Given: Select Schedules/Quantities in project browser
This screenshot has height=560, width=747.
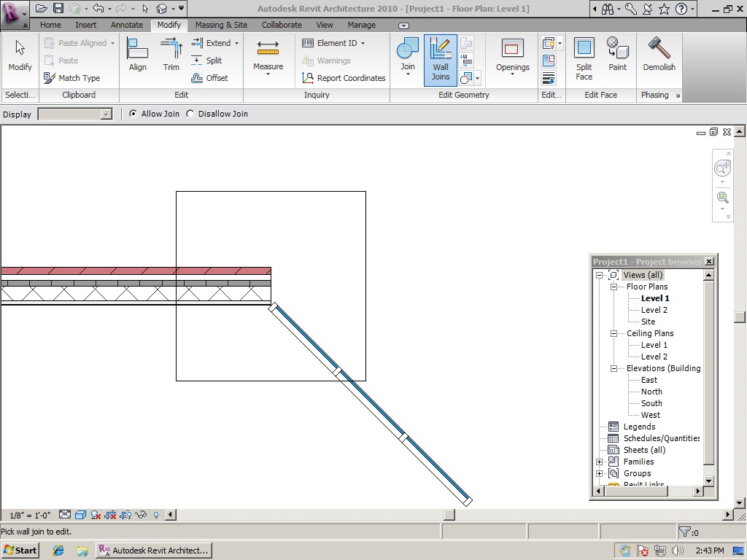Looking at the screenshot, I should click(x=661, y=438).
